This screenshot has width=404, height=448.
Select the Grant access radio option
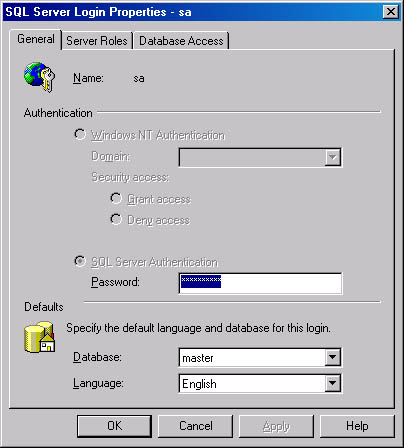[116, 199]
